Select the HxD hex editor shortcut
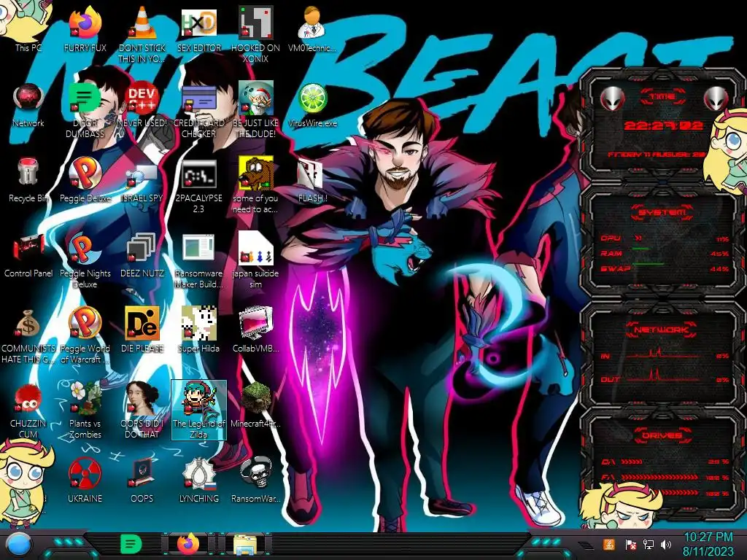The height and width of the screenshot is (560, 747). click(198, 29)
